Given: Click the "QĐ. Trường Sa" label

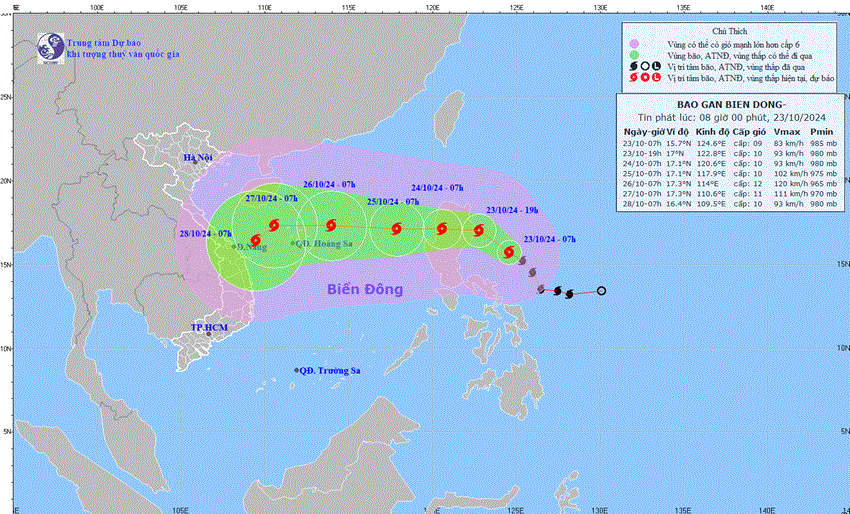Looking at the screenshot, I should click(330, 371).
